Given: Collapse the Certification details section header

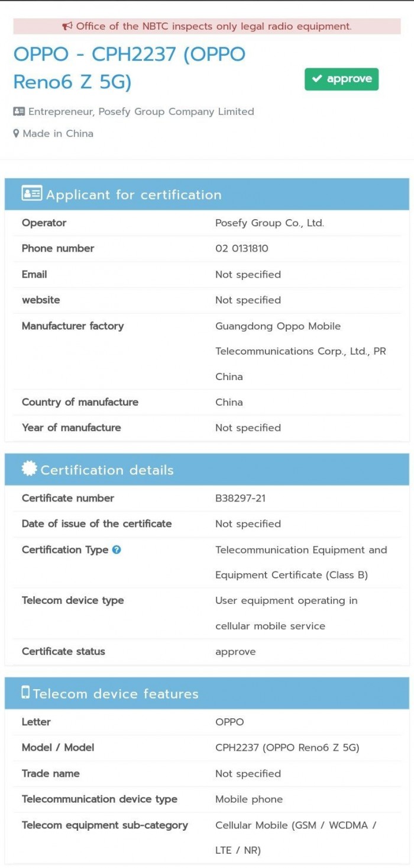Looking at the screenshot, I should [x=207, y=470].
